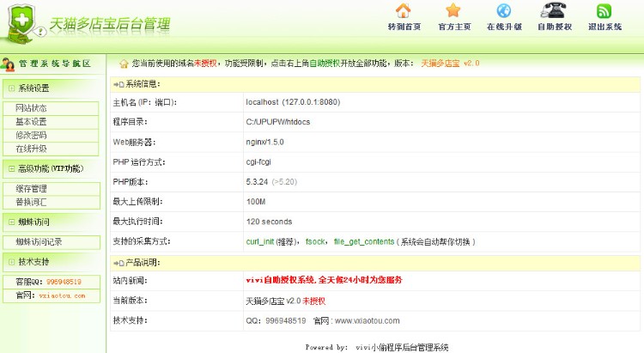
Task: Select 基本设置 menu item
Action: (31, 122)
